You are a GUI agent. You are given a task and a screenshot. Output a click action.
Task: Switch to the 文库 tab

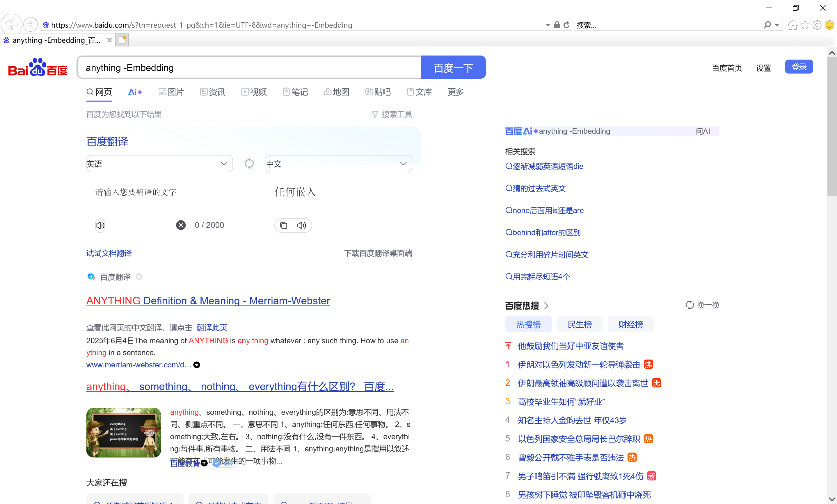coord(419,92)
